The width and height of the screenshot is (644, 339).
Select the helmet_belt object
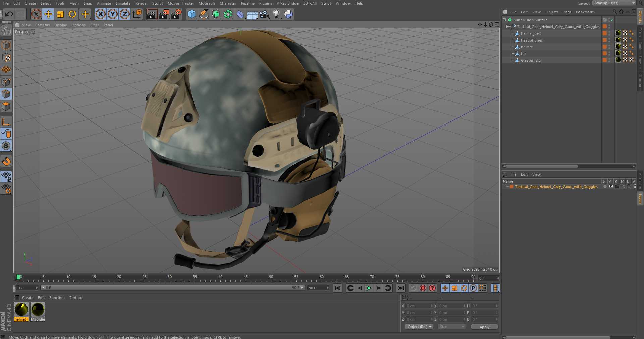pos(531,33)
